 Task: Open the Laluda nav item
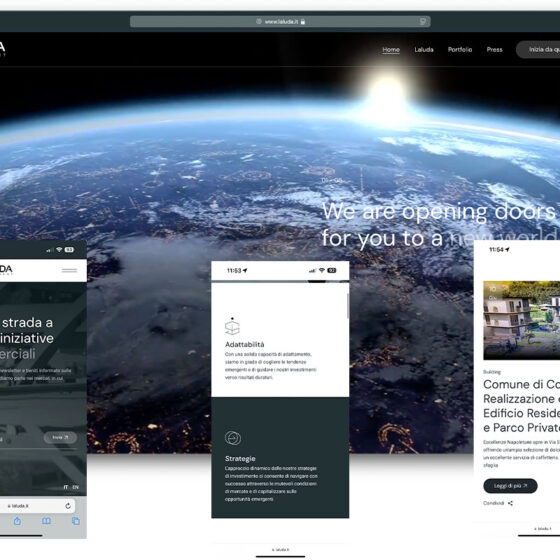click(x=424, y=50)
